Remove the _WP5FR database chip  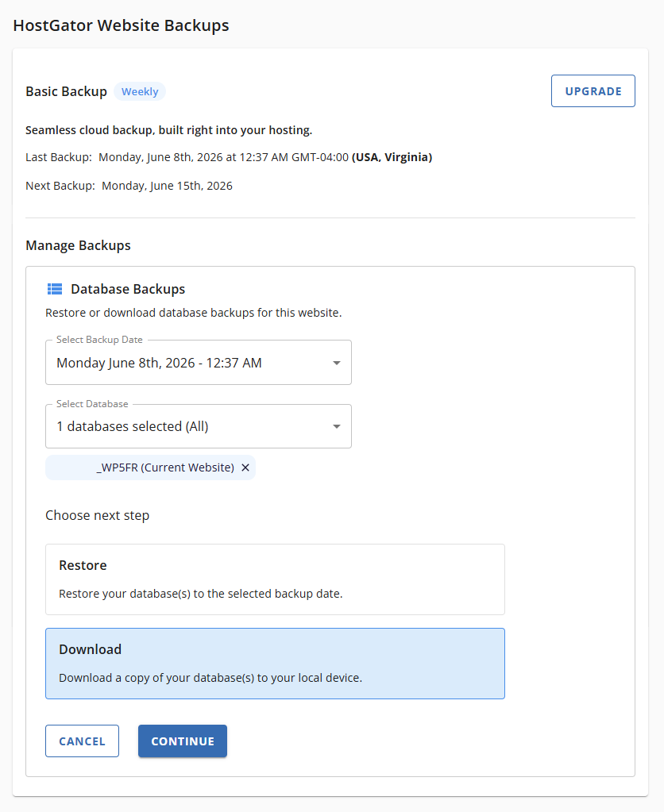click(245, 468)
